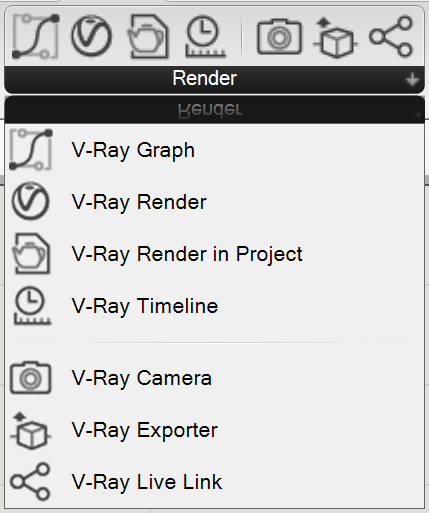Screen dimensions: 429x513
Task: Click the teapot icon beside Render in Project
Action: [31, 254]
